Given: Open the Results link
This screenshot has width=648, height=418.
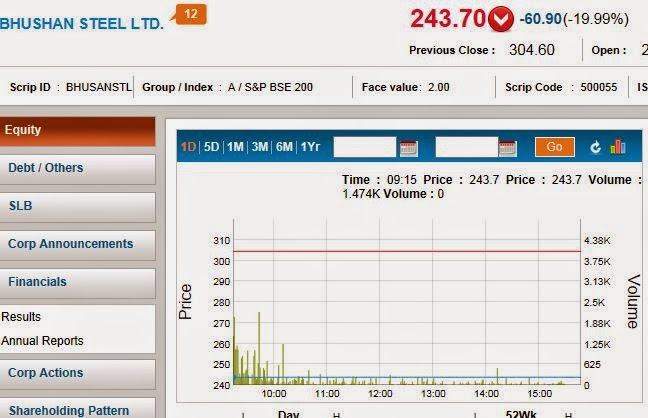Looking at the screenshot, I should click(21, 317).
